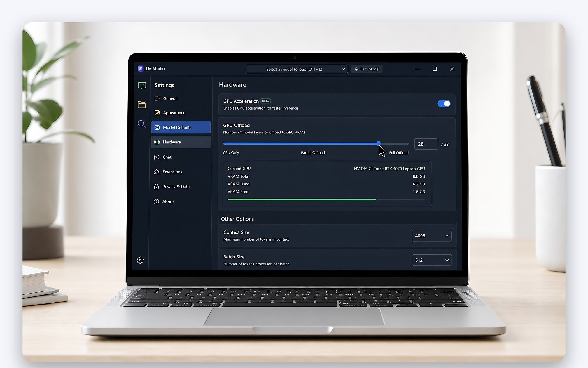
Task: Select the Hardware settings item
Action: pyautogui.click(x=181, y=142)
